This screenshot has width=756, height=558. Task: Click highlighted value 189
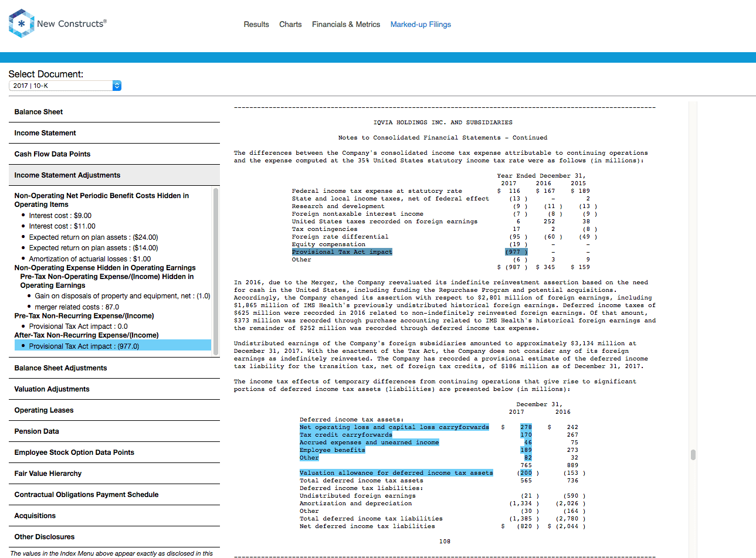[x=526, y=450]
